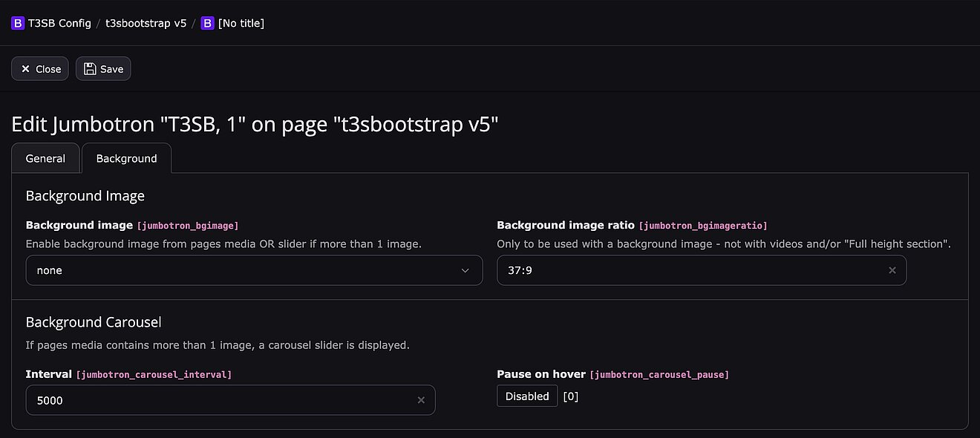Clear the 5000 interval value
The image size is (980, 438).
[421, 400]
